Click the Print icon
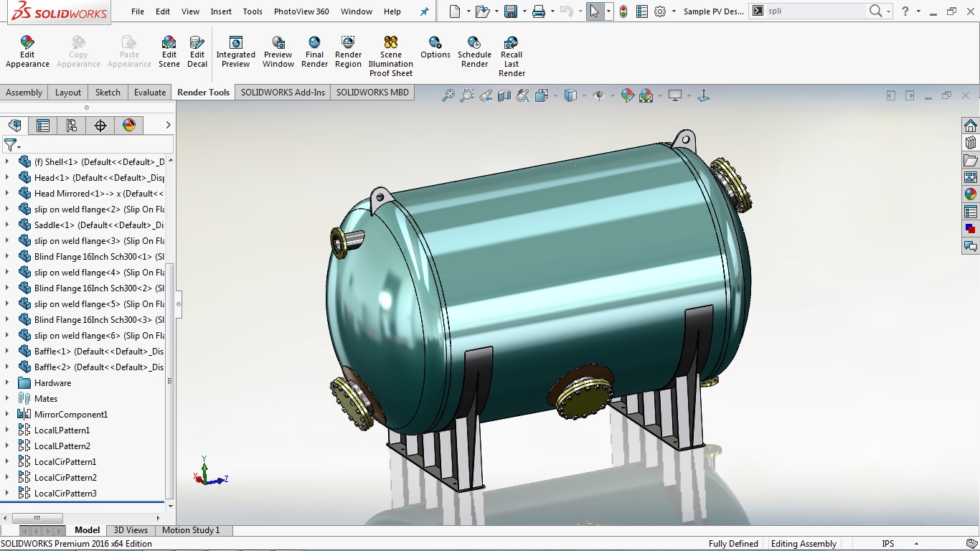 tap(539, 11)
